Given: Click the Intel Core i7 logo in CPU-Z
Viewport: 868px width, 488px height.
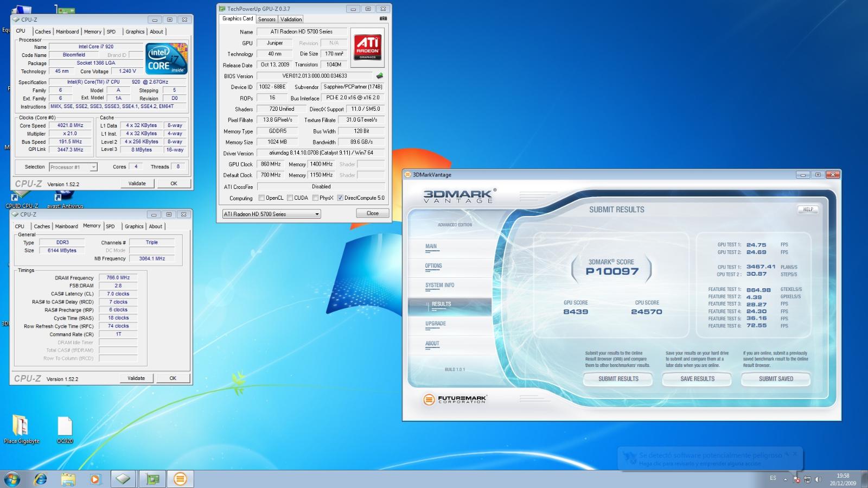Looking at the screenshot, I should coord(167,58).
